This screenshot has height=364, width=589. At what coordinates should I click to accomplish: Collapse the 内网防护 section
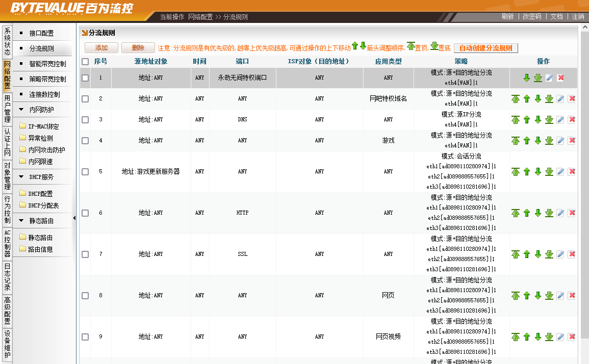point(21,110)
